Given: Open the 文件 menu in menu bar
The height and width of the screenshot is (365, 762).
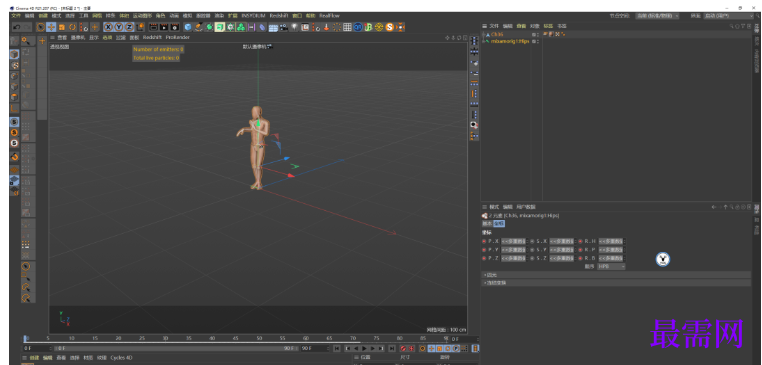Looking at the screenshot, I should coord(16,16).
